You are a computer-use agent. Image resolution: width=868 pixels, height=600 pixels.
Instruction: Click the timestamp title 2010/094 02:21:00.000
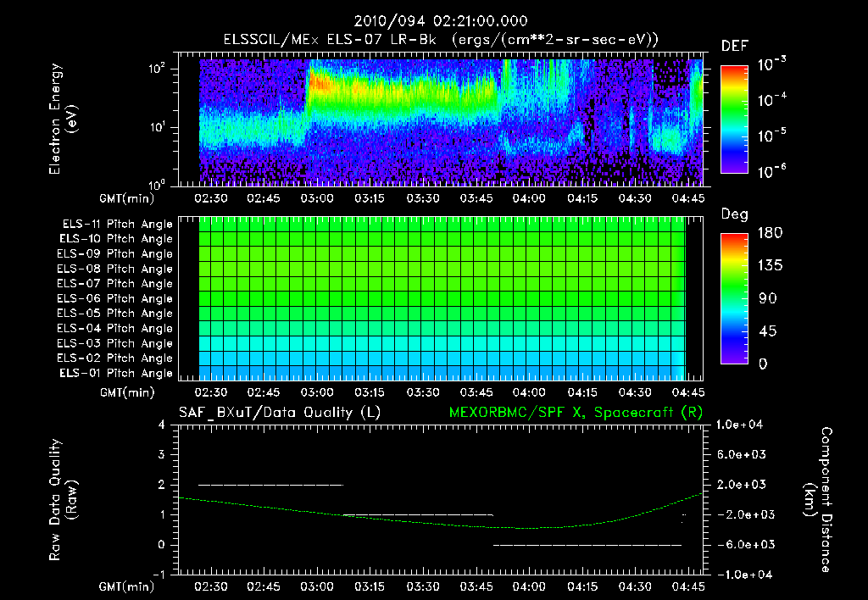pos(441,21)
